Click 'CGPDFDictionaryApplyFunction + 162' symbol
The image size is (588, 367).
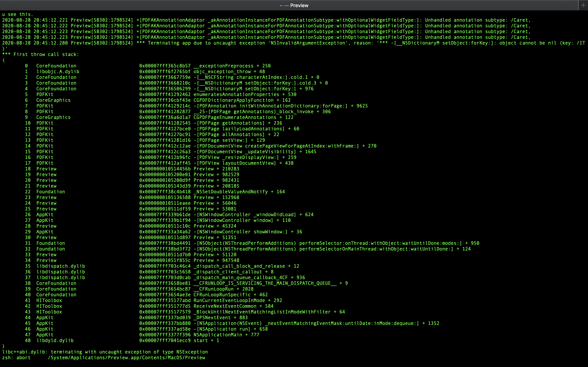[x=242, y=100]
